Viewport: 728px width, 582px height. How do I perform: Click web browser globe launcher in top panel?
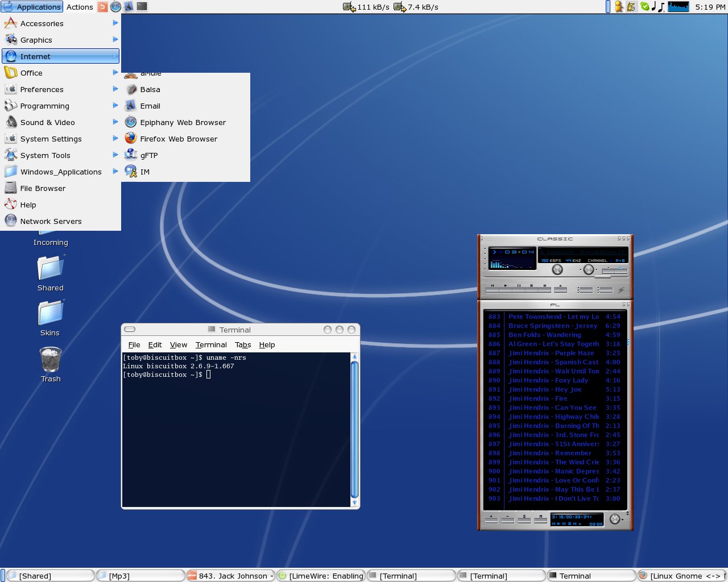click(116, 7)
